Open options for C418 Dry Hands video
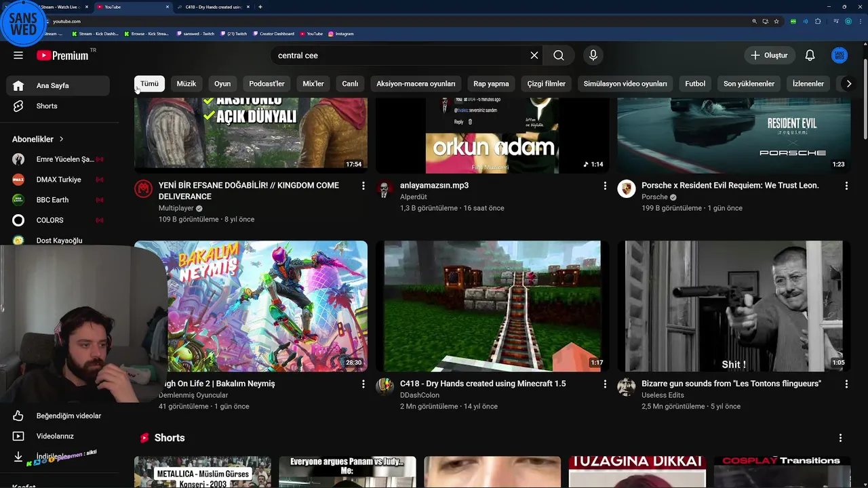This screenshot has height=488, width=868. (x=605, y=384)
